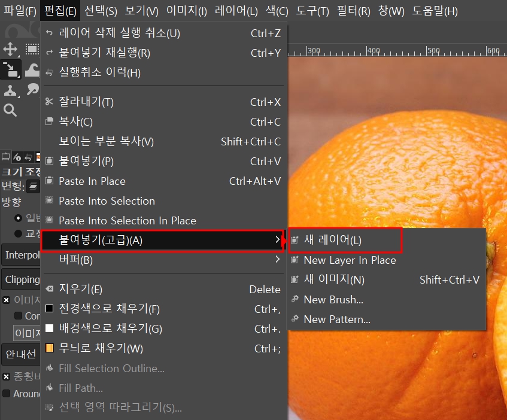Open the Tool Options tab icon
This screenshot has height=420, width=507.
5,157
